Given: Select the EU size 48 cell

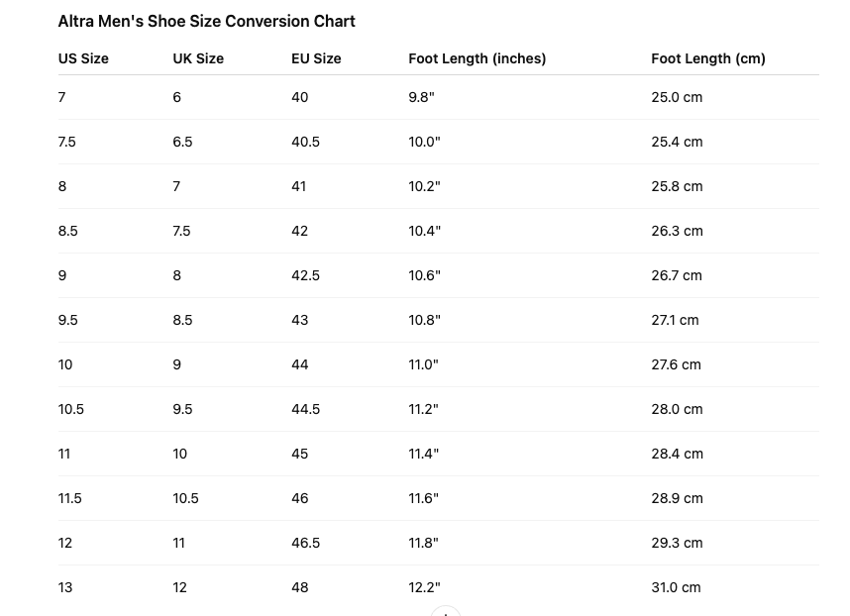Looking at the screenshot, I should pos(299,587).
